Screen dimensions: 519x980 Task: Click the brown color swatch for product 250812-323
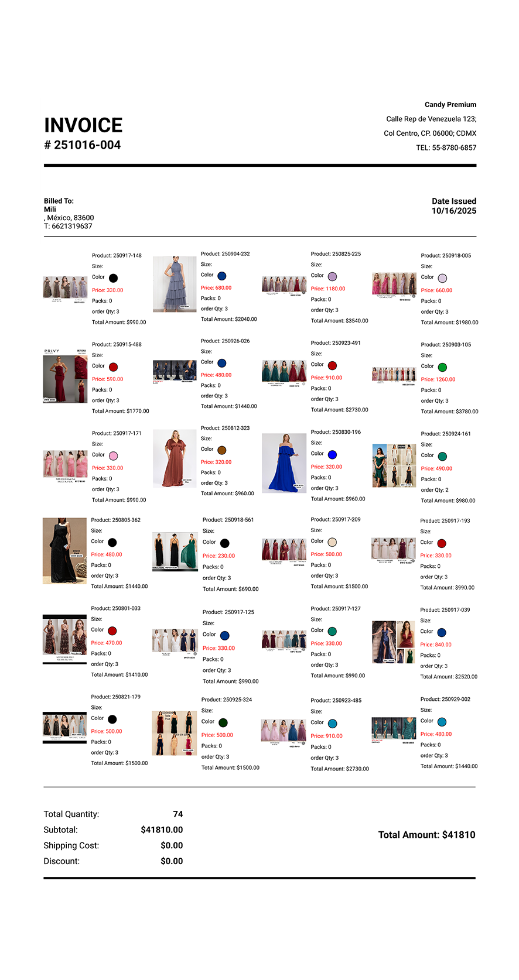point(222,450)
